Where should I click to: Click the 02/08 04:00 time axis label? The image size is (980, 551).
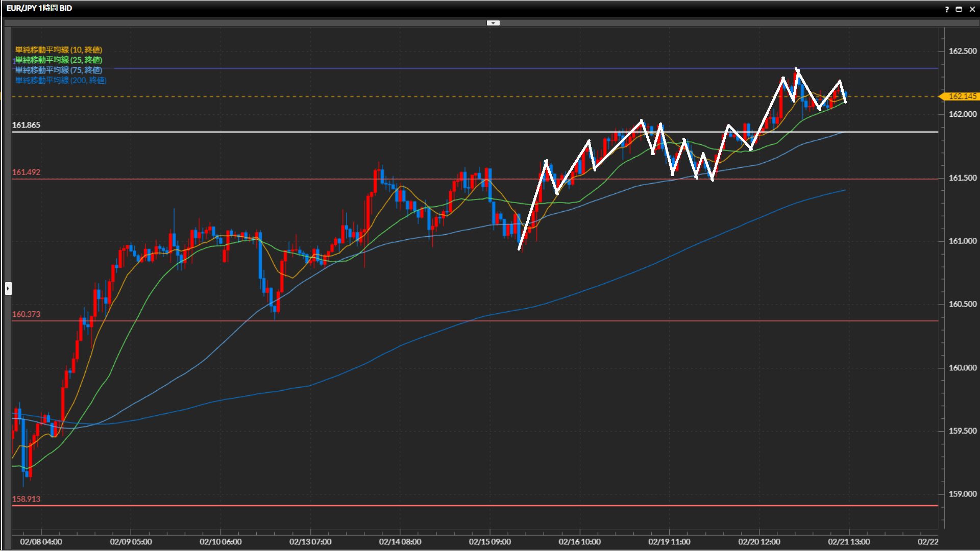click(41, 541)
